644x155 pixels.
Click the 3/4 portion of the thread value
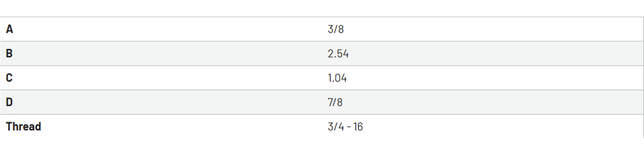click(336, 127)
